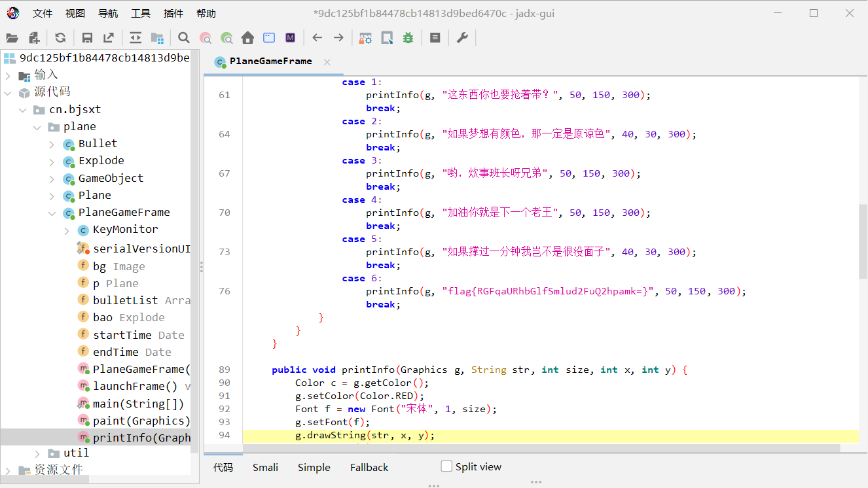
Task: Open the 导航 menu
Action: [108, 14]
